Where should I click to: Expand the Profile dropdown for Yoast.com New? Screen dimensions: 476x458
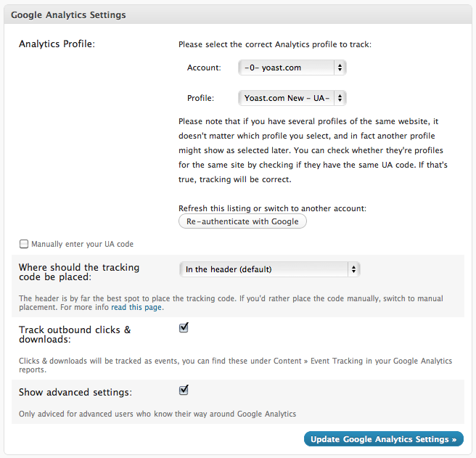(x=292, y=98)
